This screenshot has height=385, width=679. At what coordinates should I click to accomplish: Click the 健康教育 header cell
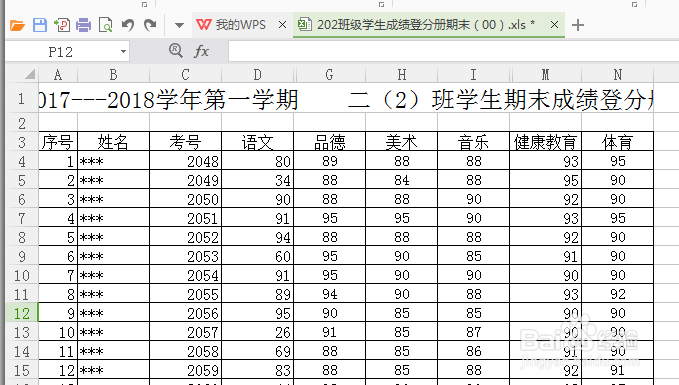tap(546, 142)
